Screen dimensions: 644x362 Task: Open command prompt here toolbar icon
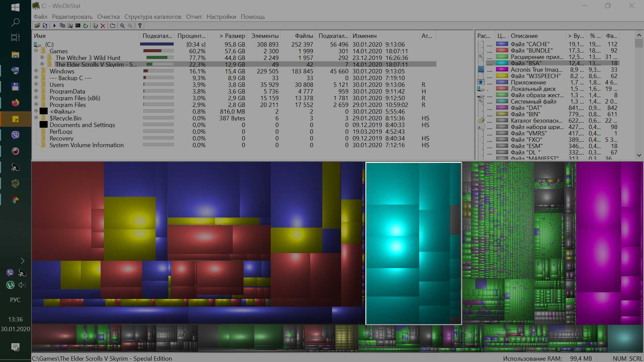[78, 25]
